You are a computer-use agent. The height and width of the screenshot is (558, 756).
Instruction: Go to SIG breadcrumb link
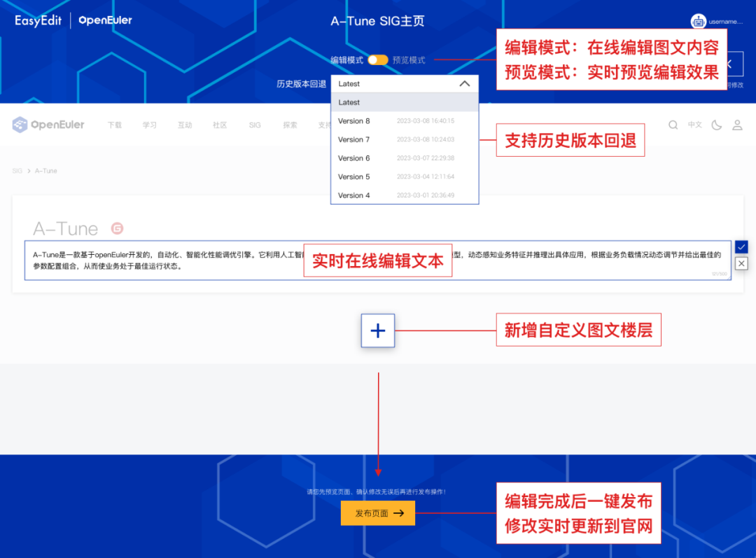point(17,171)
